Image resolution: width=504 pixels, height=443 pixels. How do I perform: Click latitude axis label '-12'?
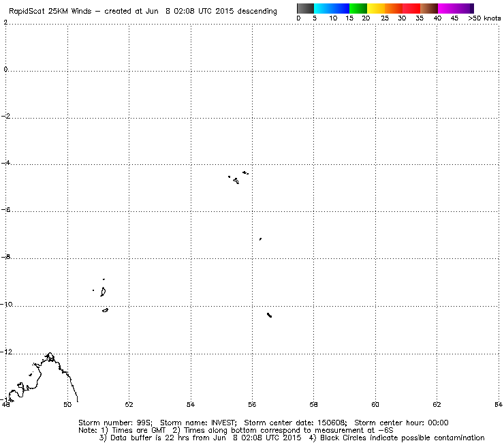point(7,352)
